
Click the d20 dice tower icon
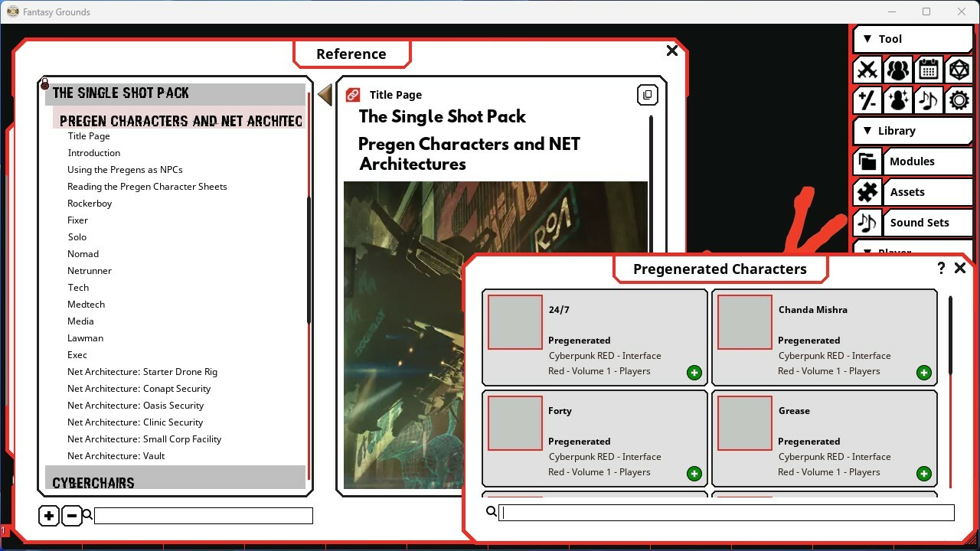959,70
